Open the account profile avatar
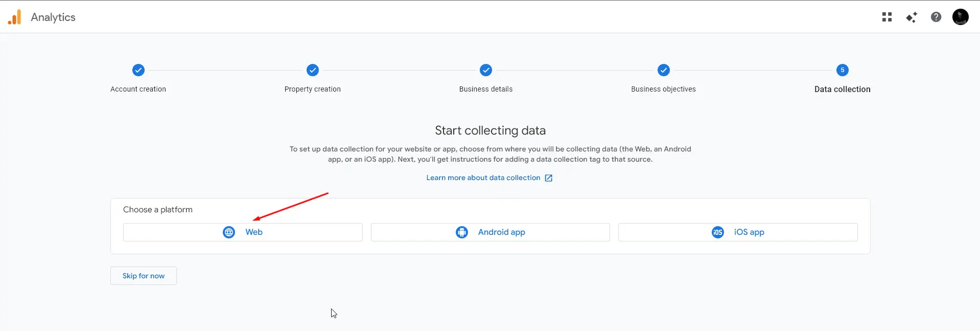Viewport: 980px width, 331px height. click(x=961, y=17)
